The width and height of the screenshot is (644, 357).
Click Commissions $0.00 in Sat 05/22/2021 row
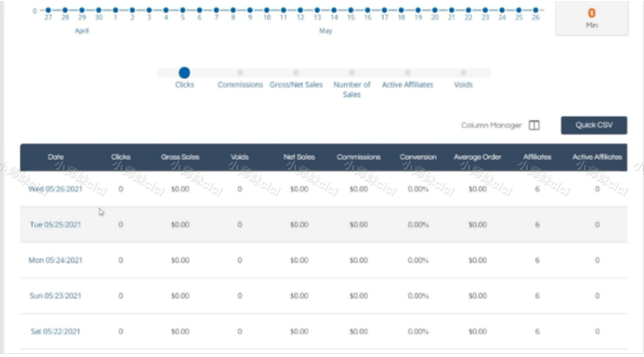point(359,331)
